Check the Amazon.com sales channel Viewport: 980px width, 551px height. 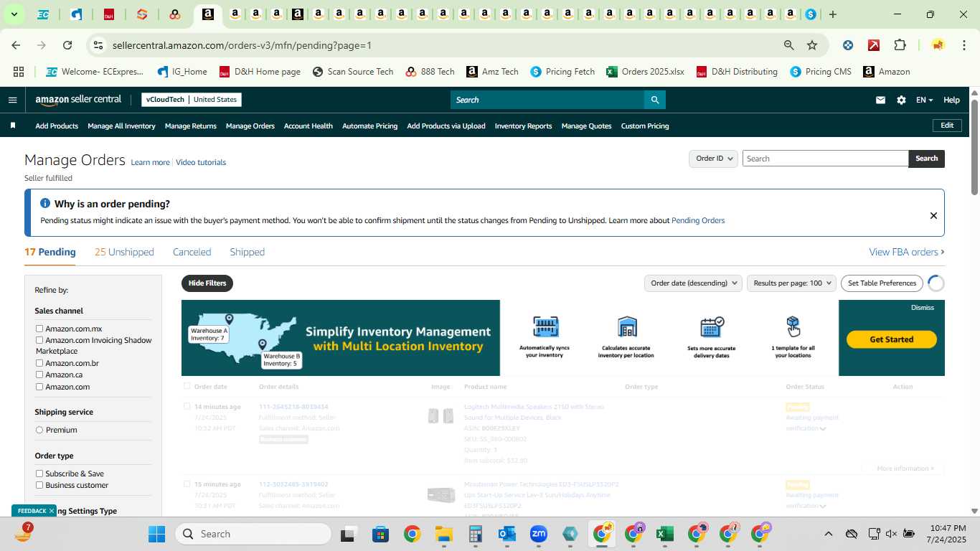tap(39, 387)
